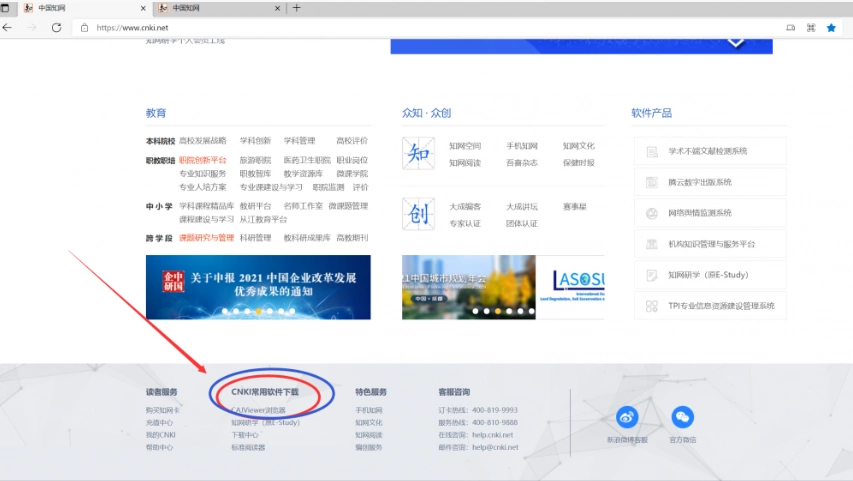Click the 2021中国企业改革发展 banner
Image resolution: width=853 pixels, height=481 pixels.
click(x=258, y=287)
